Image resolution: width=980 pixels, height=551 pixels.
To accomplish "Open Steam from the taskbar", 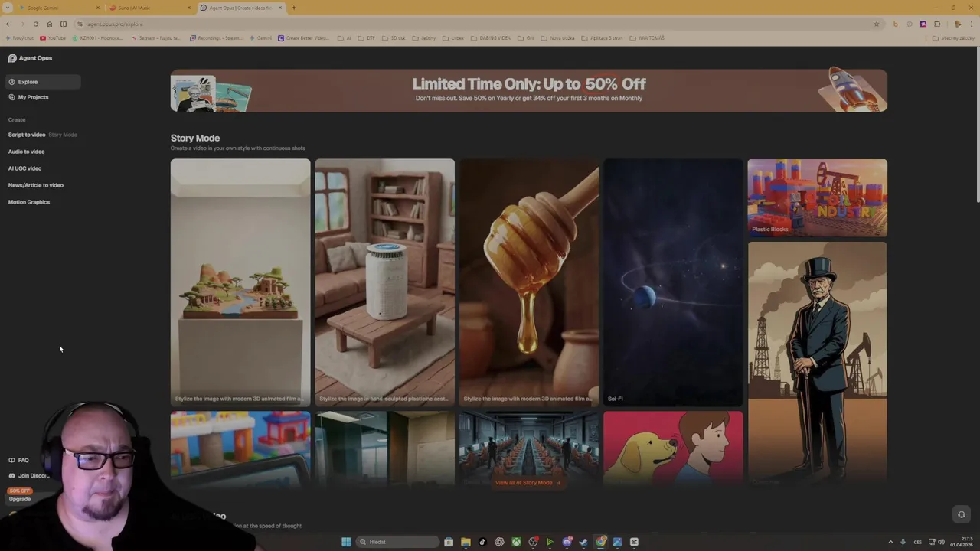I will [x=583, y=542].
